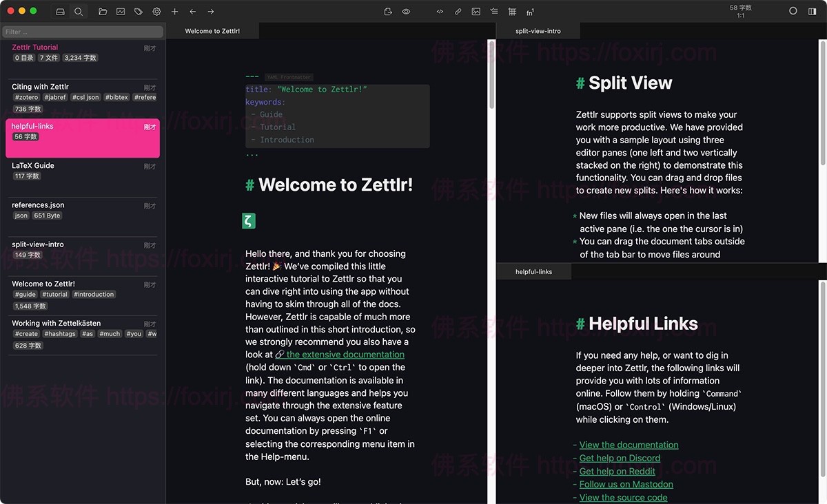Toggle the readability preview eye icon
This screenshot has width=827, height=504.
407,11
